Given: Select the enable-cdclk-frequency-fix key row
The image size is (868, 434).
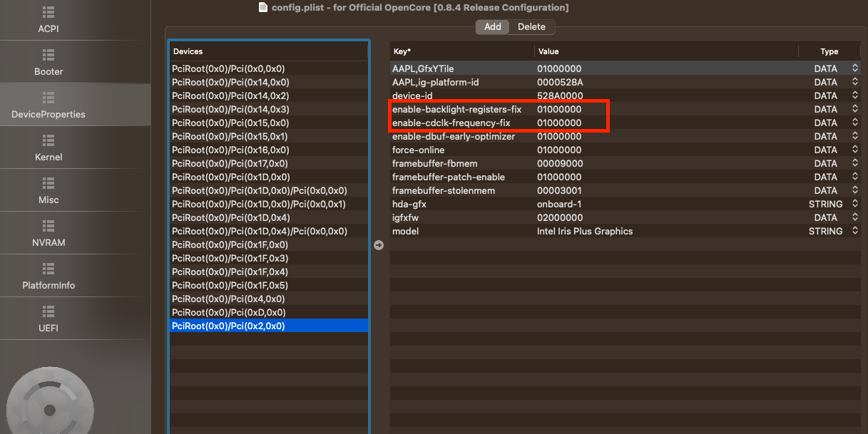Looking at the screenshot, I should coord(451,123).
